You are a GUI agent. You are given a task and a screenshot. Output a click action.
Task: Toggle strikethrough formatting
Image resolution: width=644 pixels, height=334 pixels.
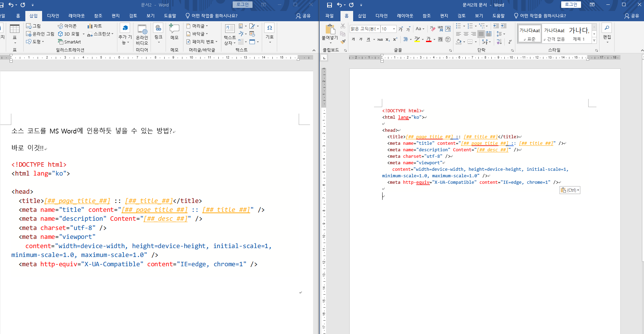point(380,39)
